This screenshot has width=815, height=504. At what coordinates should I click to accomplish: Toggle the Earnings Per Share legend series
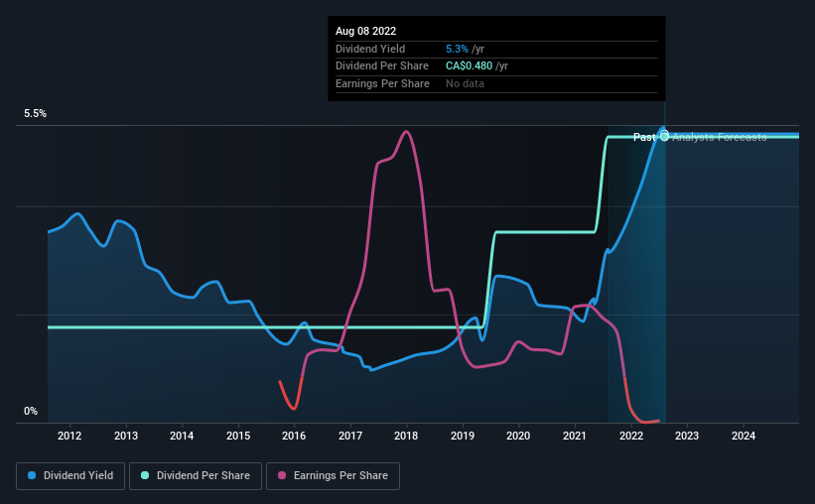[333, 476]
